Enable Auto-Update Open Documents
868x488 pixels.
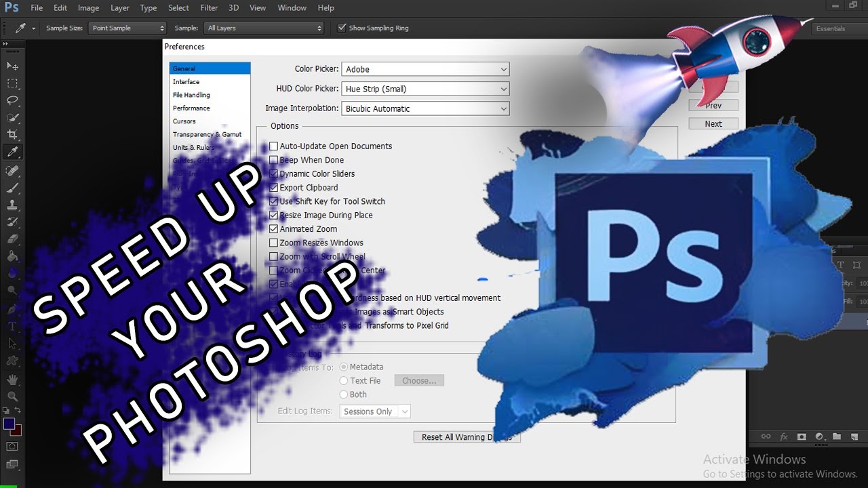pyautogui.click(x=274, y=146)
